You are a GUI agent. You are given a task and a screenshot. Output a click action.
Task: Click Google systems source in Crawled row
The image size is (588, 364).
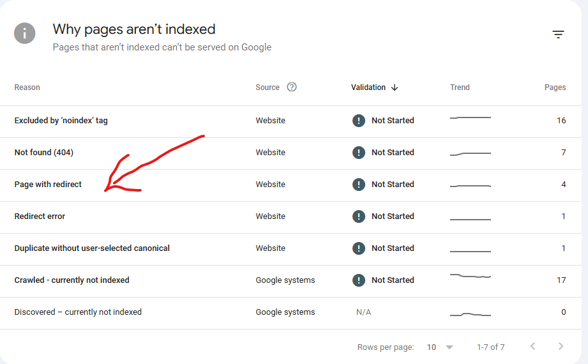285,280
